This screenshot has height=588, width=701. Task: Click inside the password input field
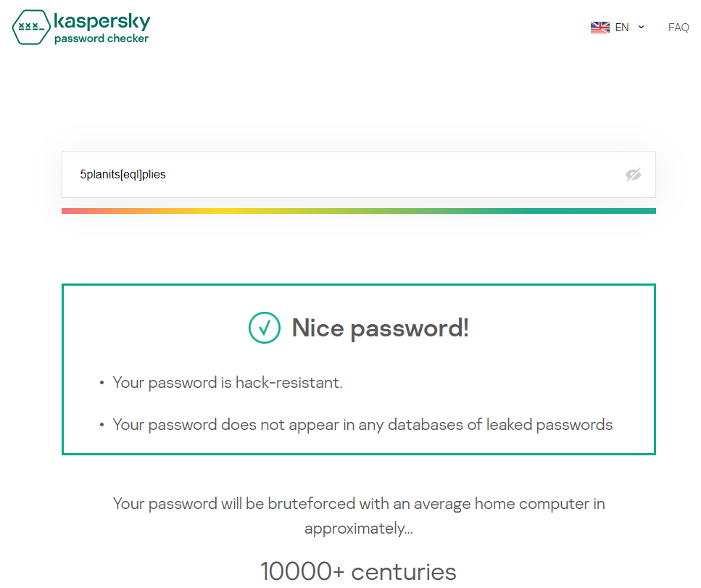pyautogui.click(x=290, y=175)
